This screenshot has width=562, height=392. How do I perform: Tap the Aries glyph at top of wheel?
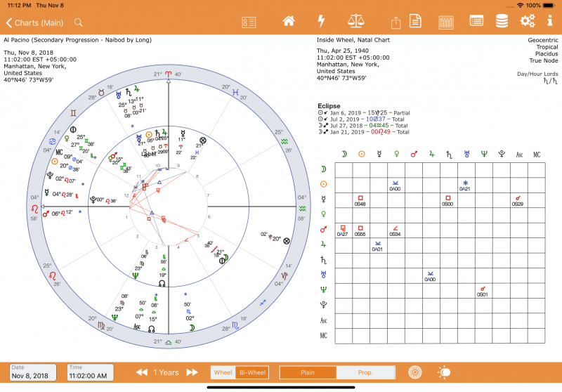pos(169,74)
